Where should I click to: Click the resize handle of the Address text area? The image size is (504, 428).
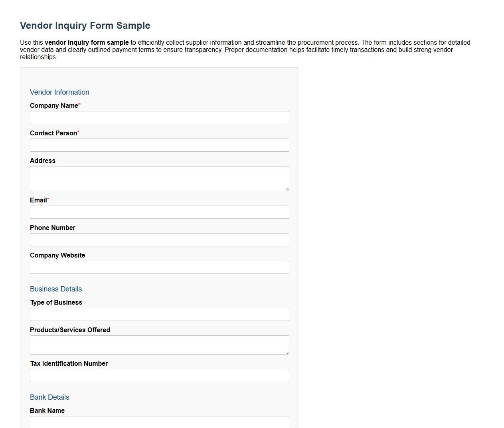(287, 188)
